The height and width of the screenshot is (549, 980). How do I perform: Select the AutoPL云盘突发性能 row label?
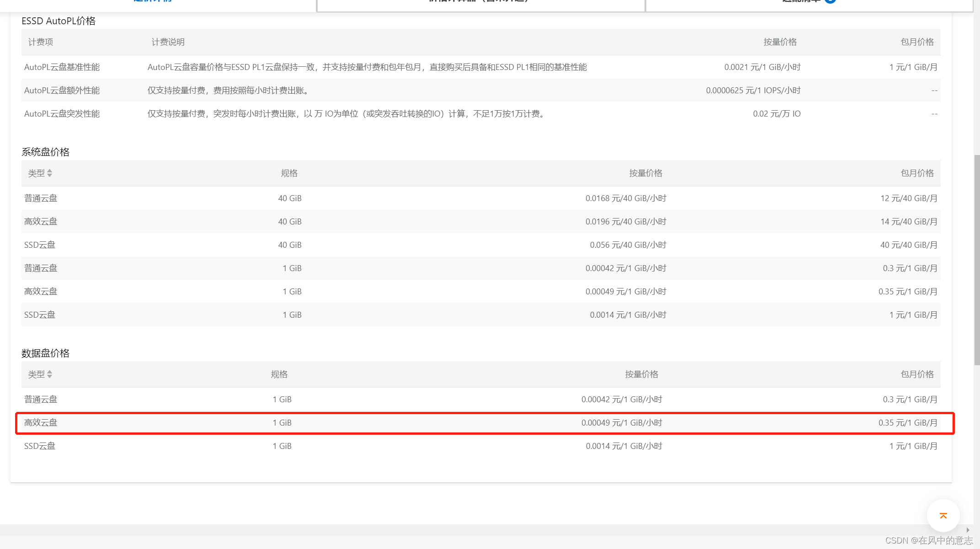tap(62, 114)
